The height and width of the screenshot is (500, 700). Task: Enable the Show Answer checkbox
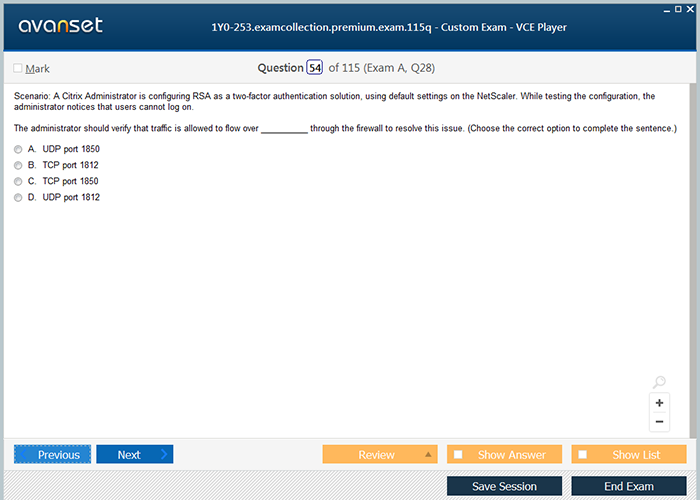[x=459, y=455]
